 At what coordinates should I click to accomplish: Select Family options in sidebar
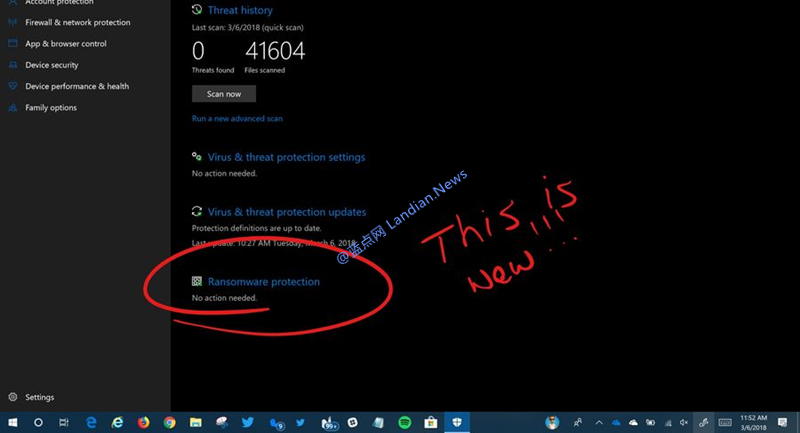coord(51,108)
